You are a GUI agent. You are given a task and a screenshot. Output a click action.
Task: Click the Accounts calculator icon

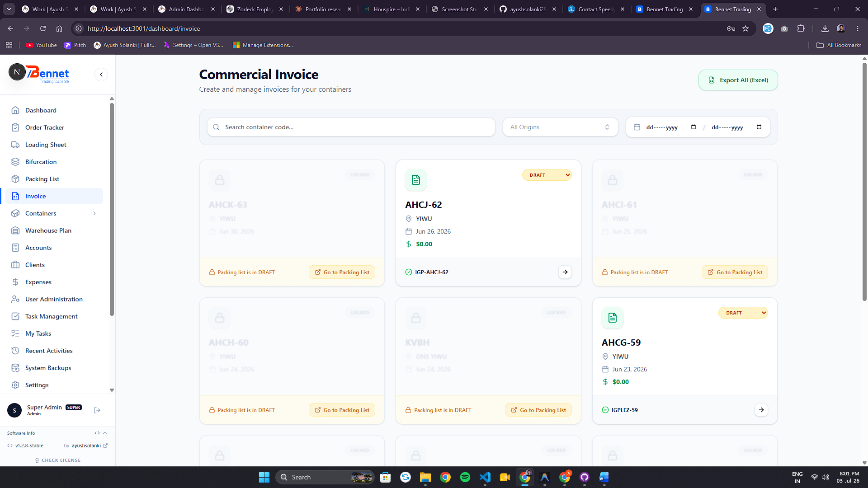(x=15, y=248)
